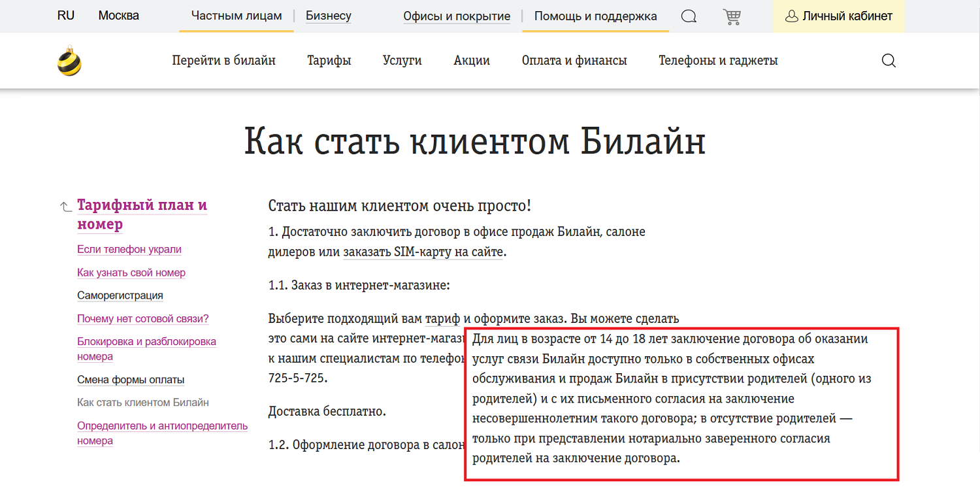Open the Акции menu
The height and width of the screenshot is (502, 980).
pyautogui.click(x=472, y=61)
